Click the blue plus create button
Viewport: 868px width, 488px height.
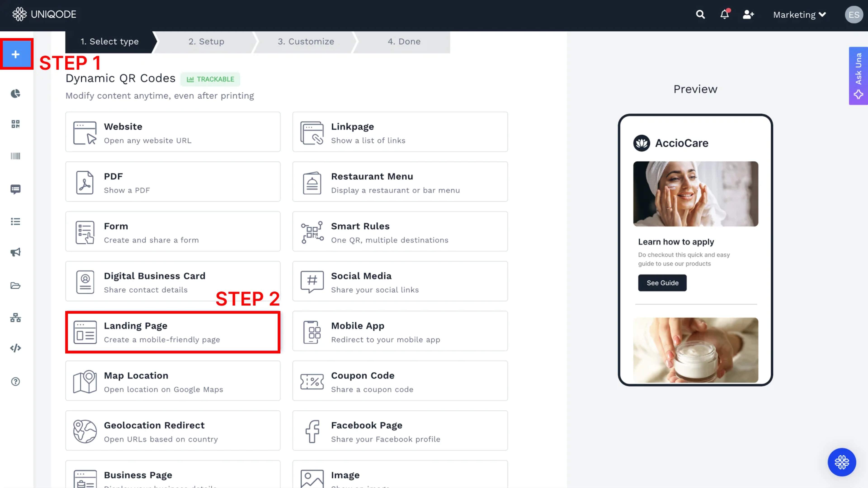pos(16,54)
